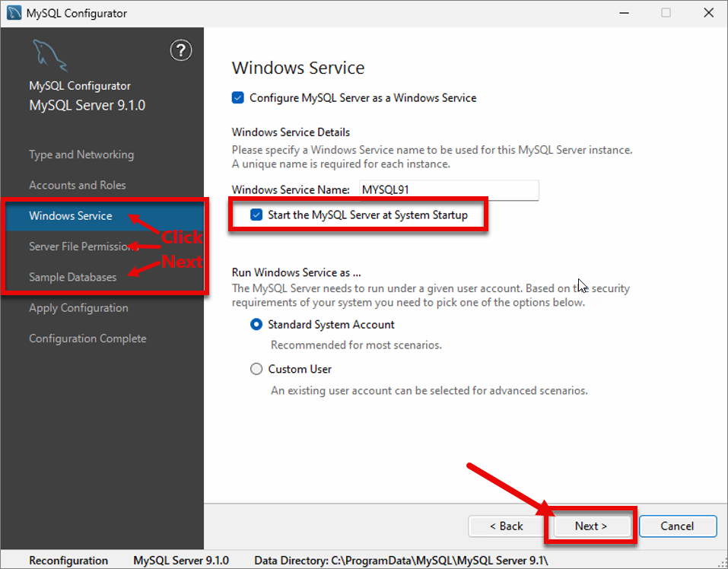The height and width of the screenshot is (569, 728).
Task: Select the Windows Service step
Action: tap(71, 216)
